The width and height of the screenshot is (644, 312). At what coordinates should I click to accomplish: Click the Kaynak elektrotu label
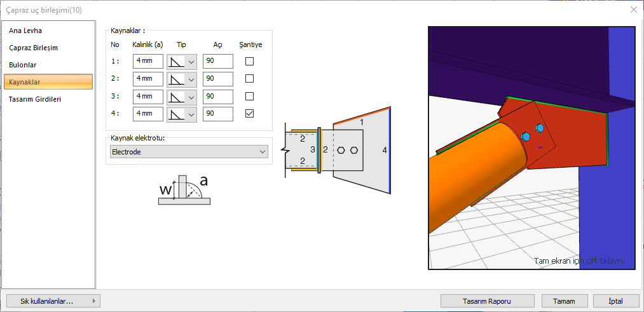coord(137,137)
